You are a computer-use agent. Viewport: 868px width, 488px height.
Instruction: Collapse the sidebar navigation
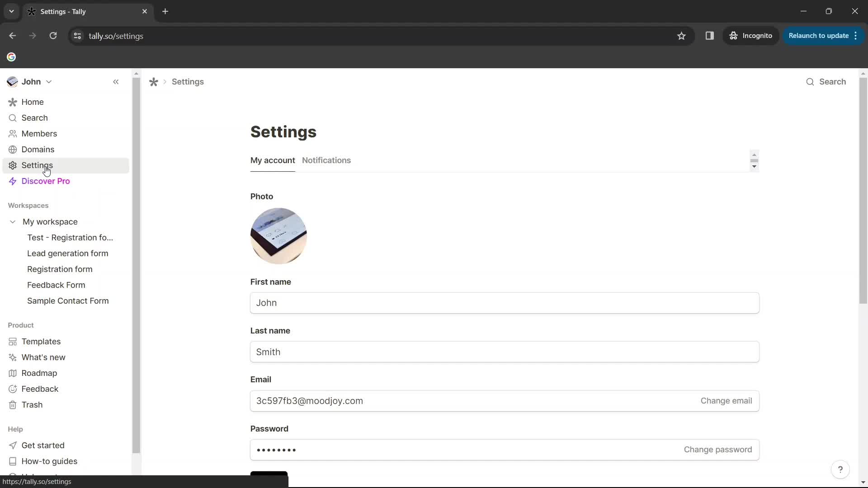(116, 82)
